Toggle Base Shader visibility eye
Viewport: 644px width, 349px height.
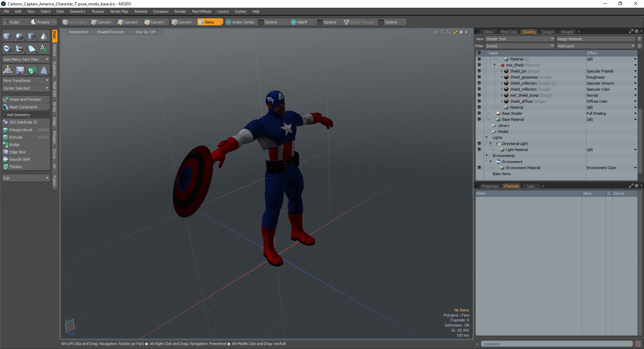pos(479,113)
